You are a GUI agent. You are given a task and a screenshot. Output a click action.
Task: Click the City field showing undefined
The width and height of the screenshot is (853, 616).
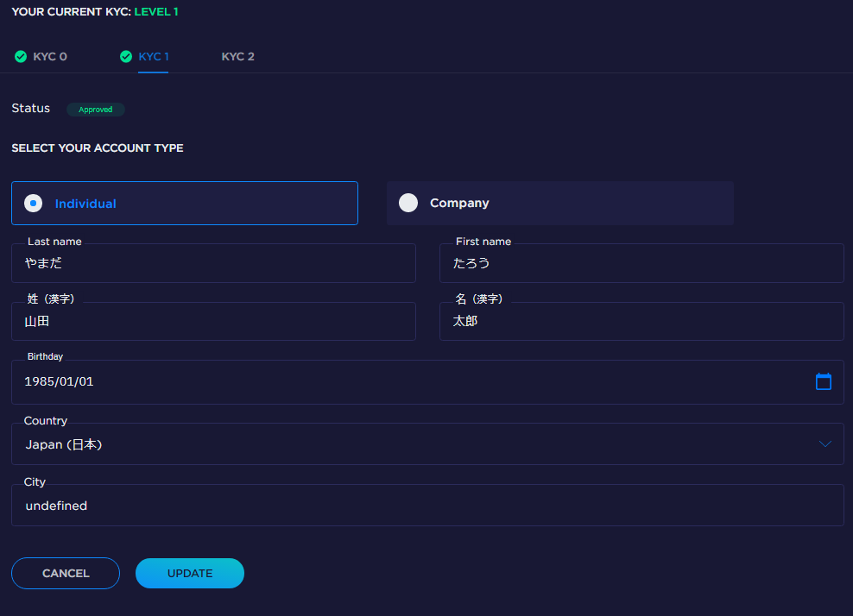pos(427,505)
